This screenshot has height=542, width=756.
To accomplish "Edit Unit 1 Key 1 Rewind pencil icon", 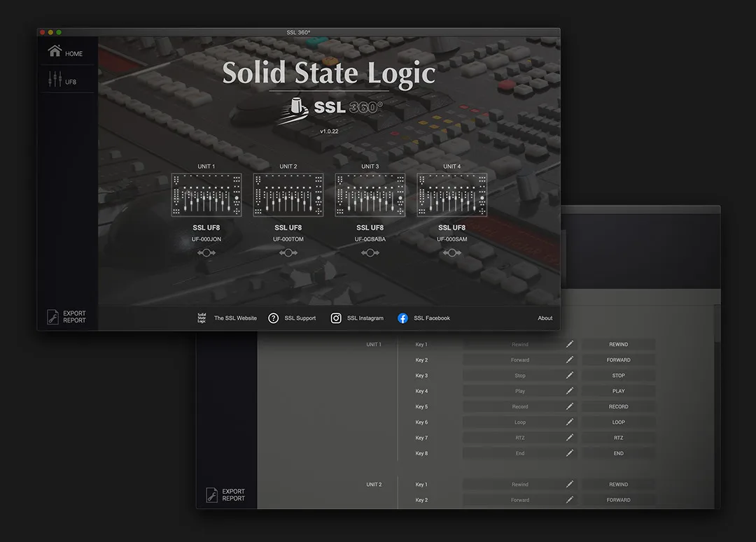I will (x=569, y=344).
